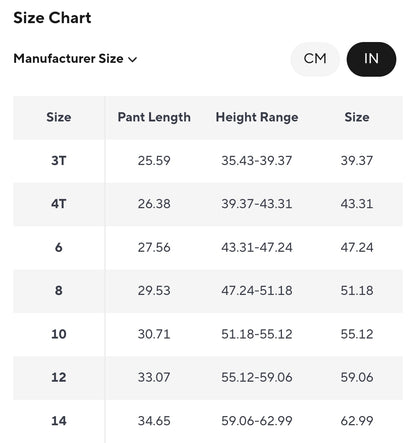The width and height of the screenshot is (416, 443).
Task: Click the Size Chart heading
Action: pos(52,18)
